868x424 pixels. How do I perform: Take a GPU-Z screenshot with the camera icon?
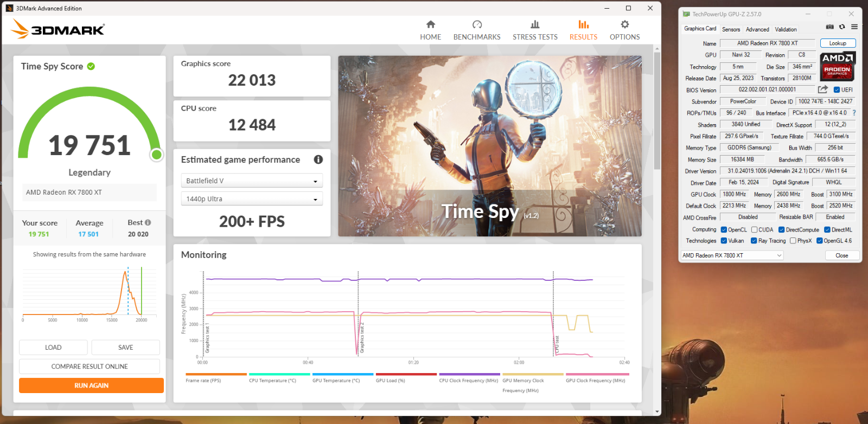pos(830,27)
